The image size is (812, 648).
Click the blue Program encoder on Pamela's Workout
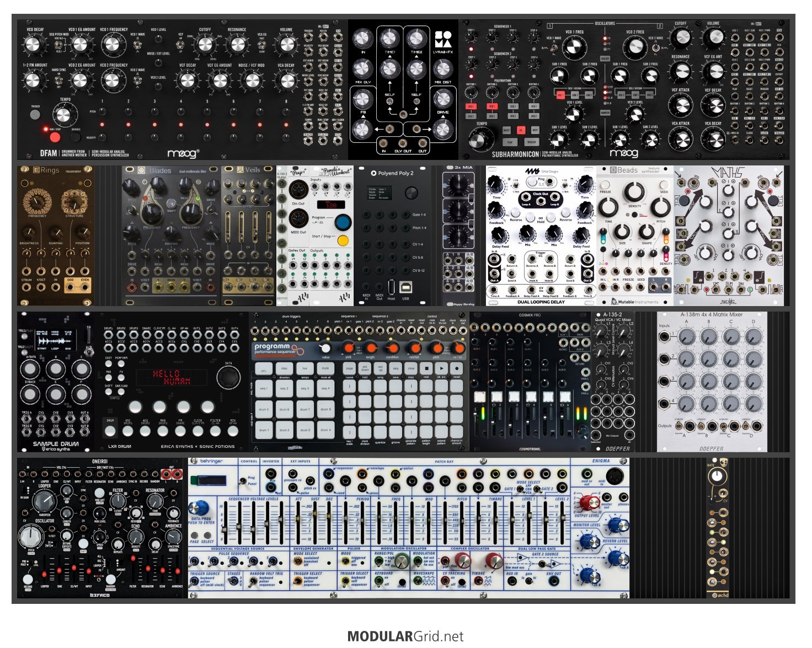pyautogui.click(x=343, y=222)
